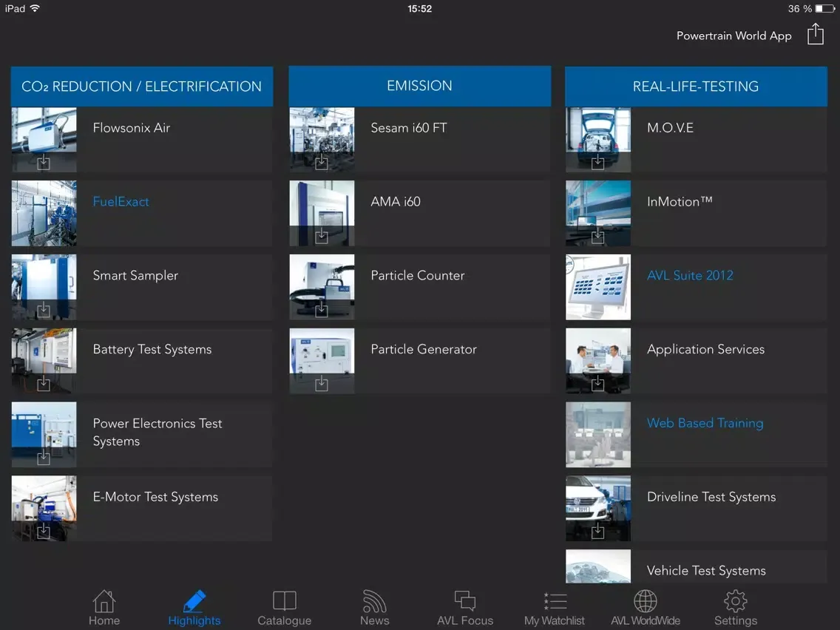Open AVL WorldWide tab
This screenshot has height=630, width=840.
click(646, 608)
